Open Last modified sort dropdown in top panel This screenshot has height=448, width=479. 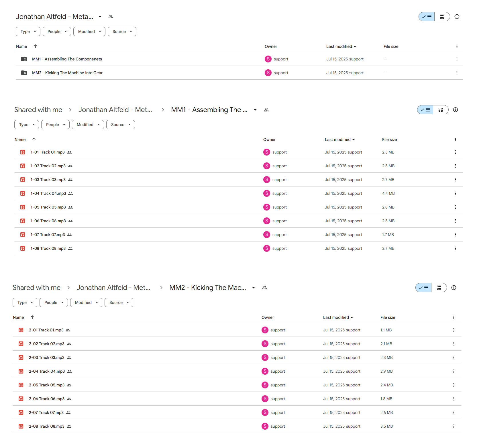click(x=341, y=46)
